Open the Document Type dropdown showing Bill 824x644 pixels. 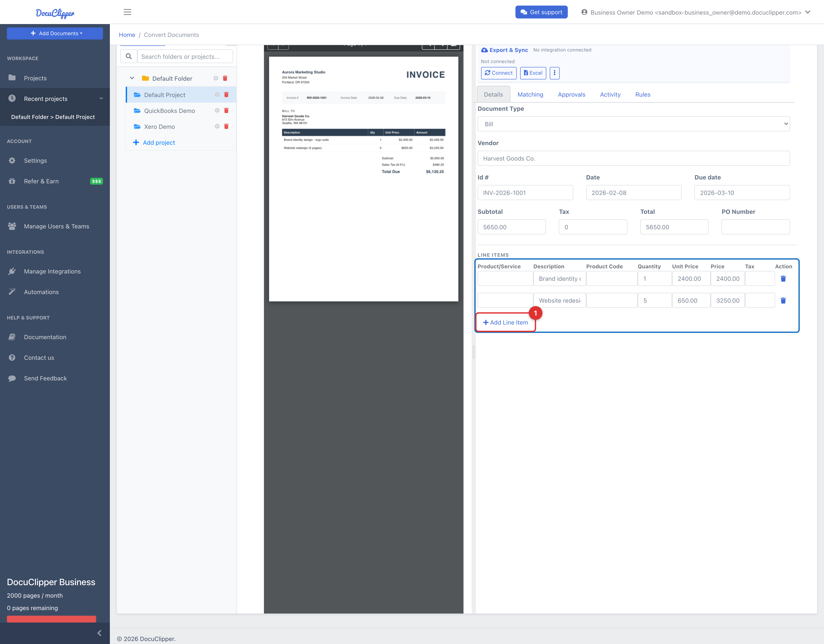pyautogui.click(x=633, y=124)
